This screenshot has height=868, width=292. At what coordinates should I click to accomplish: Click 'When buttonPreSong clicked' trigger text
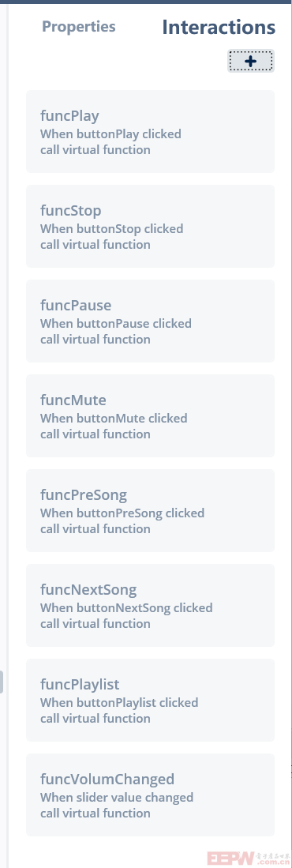pyautogui.click(x=122, y=513)
